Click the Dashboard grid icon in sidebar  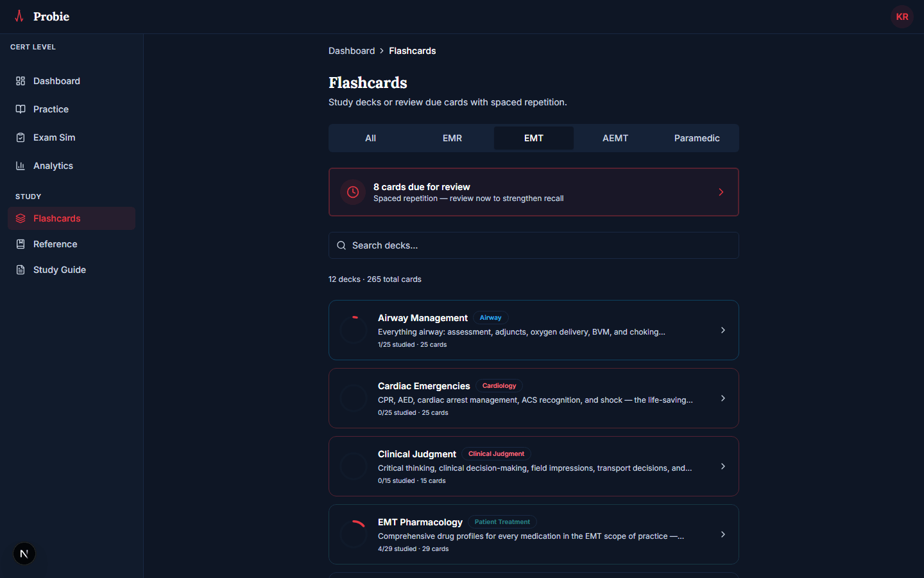(x=21, y=81)
